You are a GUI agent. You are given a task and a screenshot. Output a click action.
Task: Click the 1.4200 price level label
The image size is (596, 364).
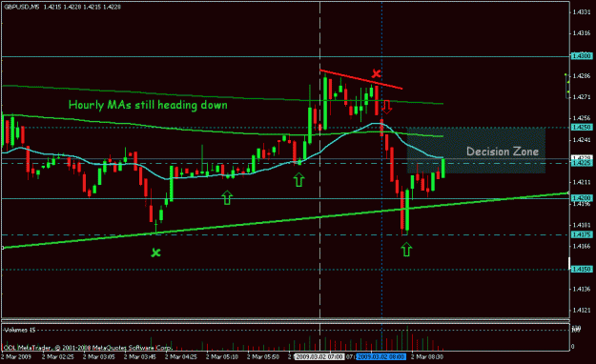tap(582, 198)
